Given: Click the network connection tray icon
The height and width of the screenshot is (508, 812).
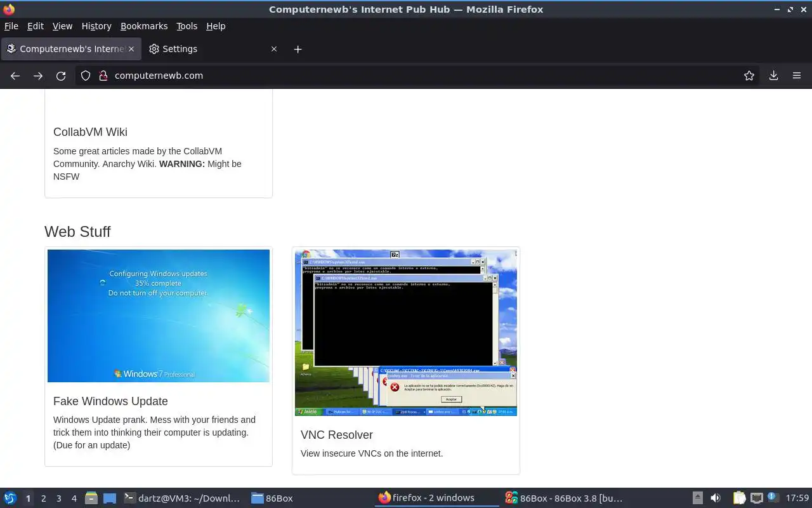Looking at the screenshot, I should tap(756, 498).
